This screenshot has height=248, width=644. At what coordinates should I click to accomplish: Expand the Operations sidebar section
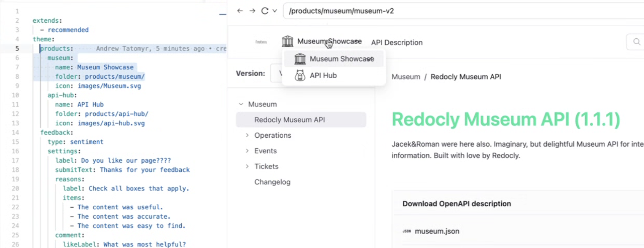pyautogui.click(x=247, y=135)
